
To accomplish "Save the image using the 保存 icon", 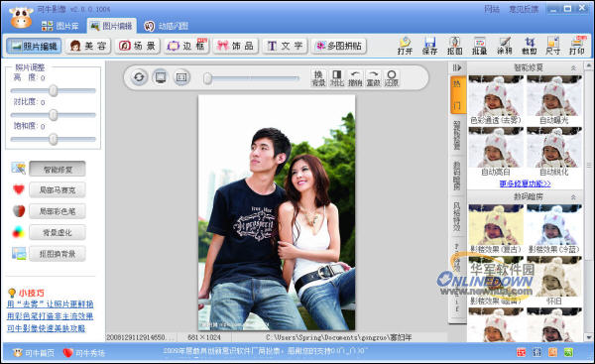I will pos(429,46).
